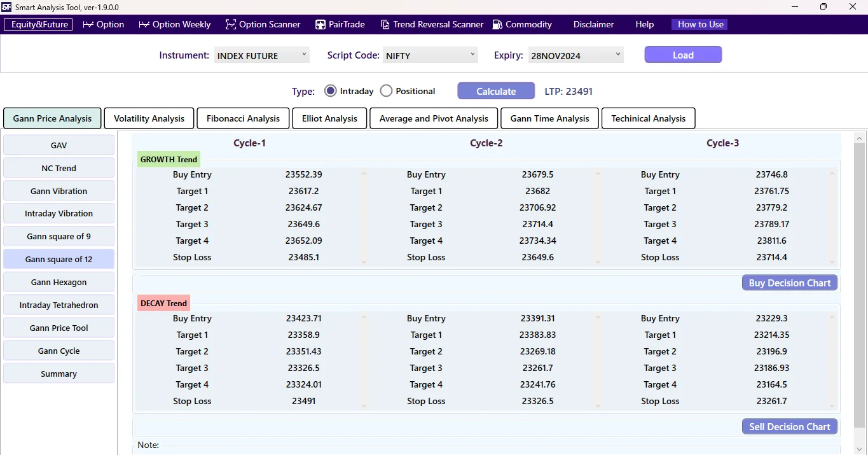Viewport: 868px width, 455px height.
Task: Open the Trend Reversal Scanner icon
Action: (x=385, y=24)
